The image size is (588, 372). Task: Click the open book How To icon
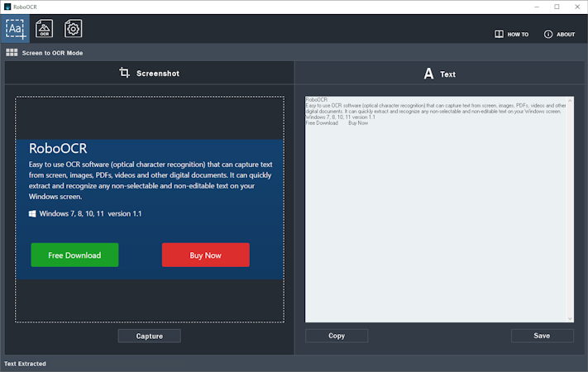(499, 34)
